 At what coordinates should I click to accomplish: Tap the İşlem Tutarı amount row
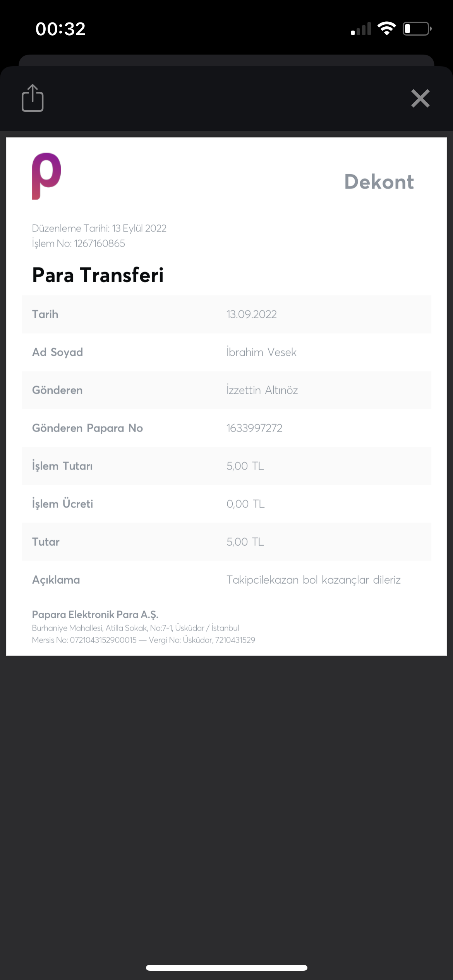tap(226, 466)
